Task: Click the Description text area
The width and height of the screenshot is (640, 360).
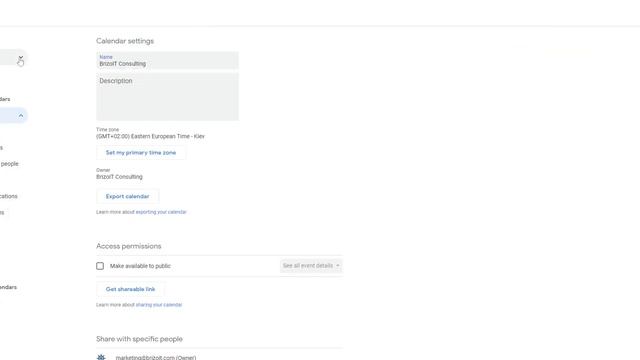Action: tap(167, 97)
